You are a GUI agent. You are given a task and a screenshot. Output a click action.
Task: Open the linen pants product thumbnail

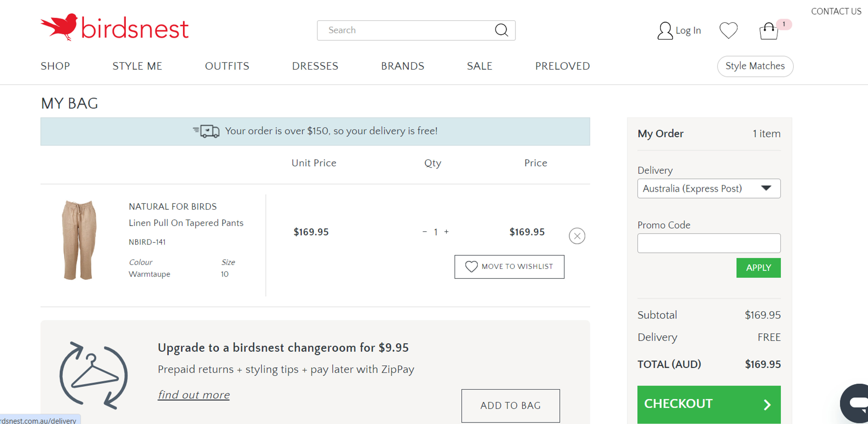[x=80, y=240]
